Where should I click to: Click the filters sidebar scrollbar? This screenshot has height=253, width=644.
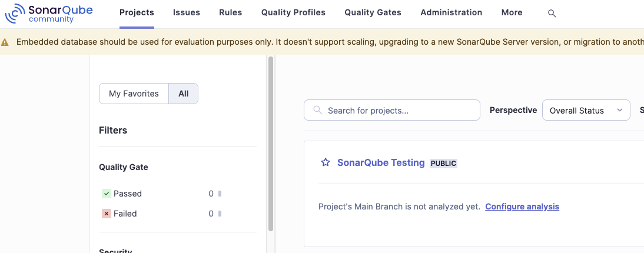point(271,144)
